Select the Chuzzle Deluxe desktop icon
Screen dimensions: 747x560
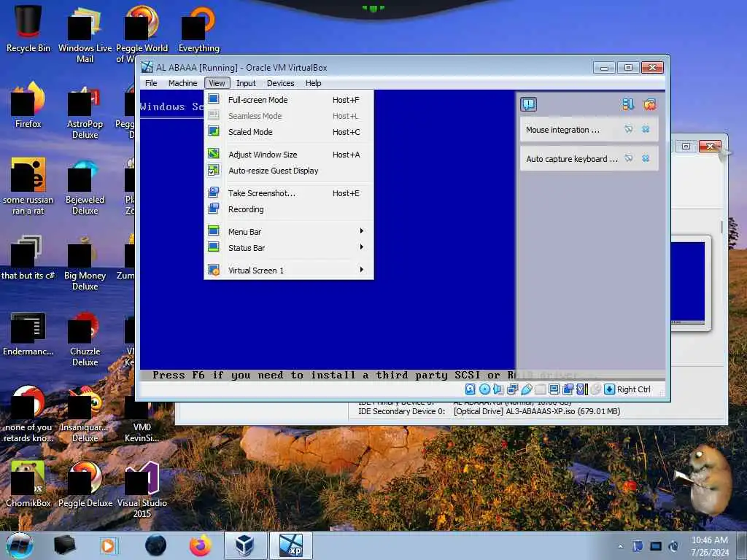[x=85, y=338]
